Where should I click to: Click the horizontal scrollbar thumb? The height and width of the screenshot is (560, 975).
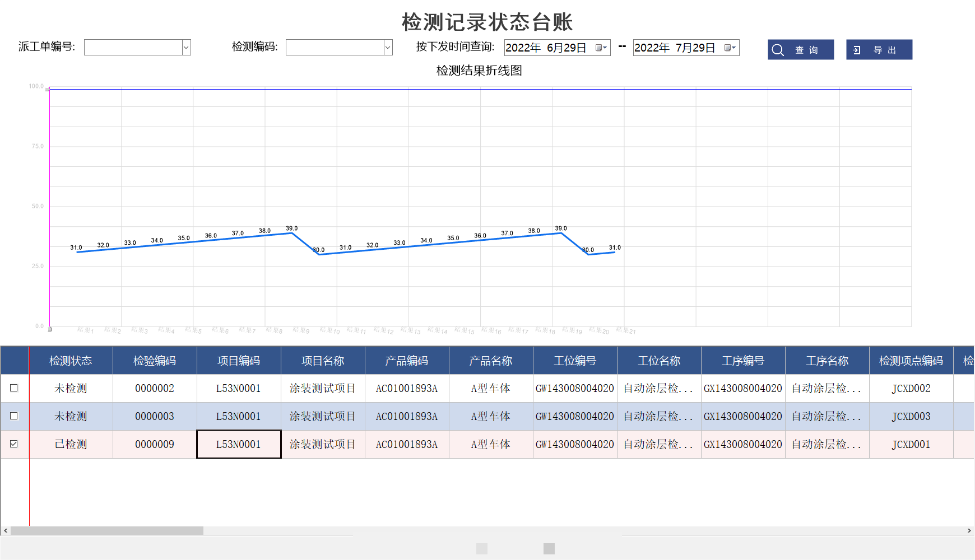107,530
